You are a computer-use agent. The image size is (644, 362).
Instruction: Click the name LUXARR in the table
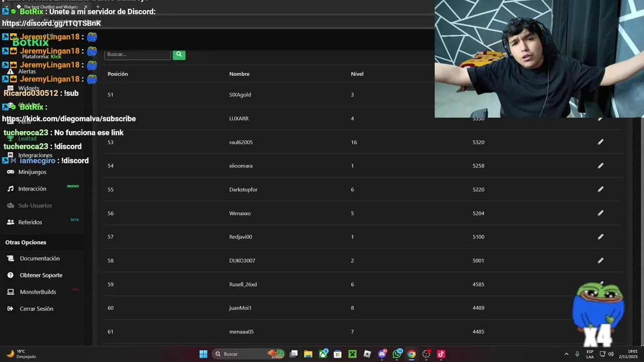(239, 119)
